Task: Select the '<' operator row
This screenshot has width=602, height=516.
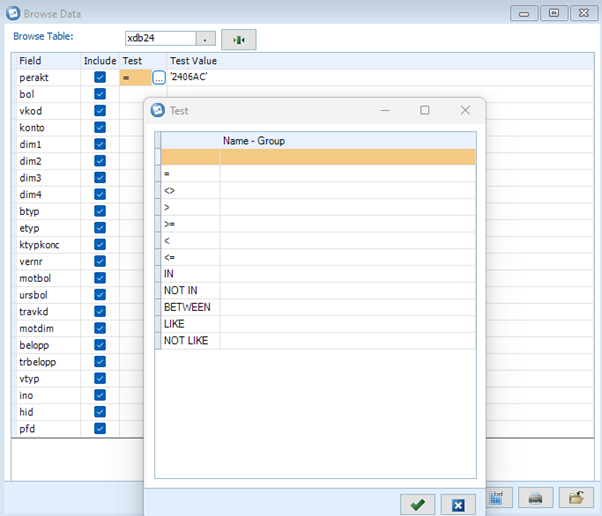Action: [318, 241]
